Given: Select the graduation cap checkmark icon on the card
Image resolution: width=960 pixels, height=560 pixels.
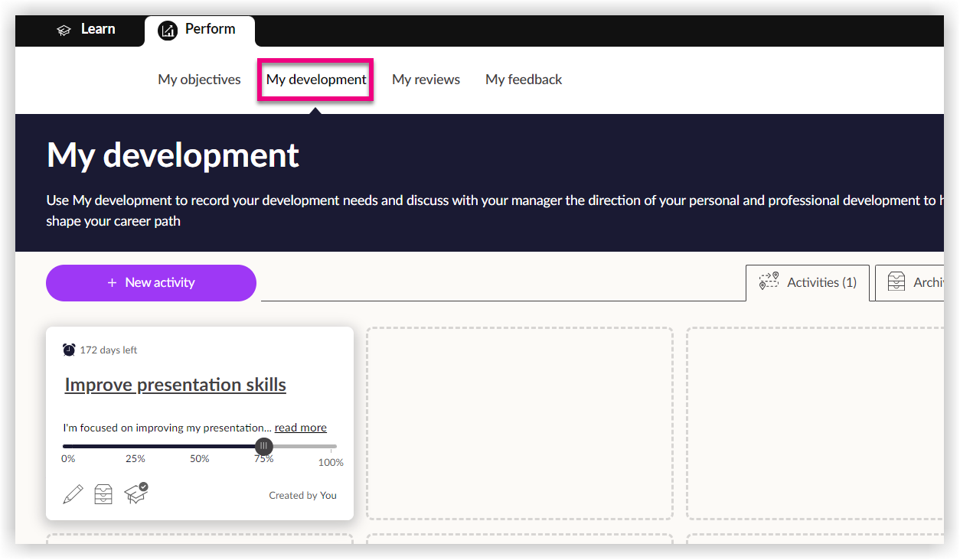Looking at the screenshot, I should (136, 493).
